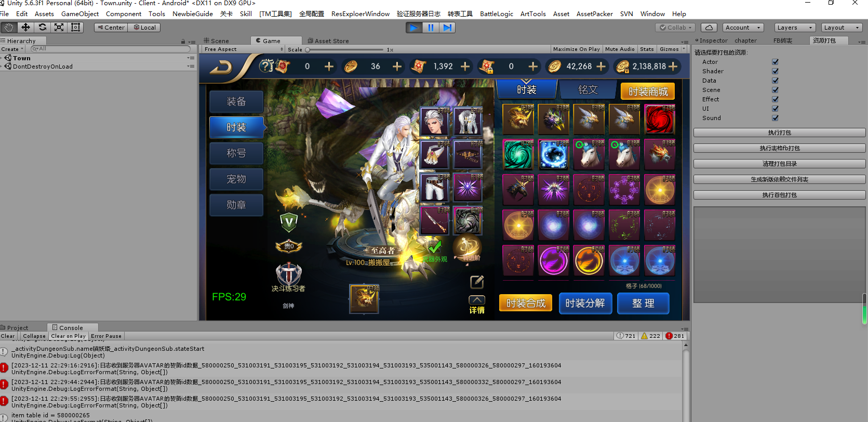
Task: Open the Cloud services icon
Action: click(x=709, y=28)
